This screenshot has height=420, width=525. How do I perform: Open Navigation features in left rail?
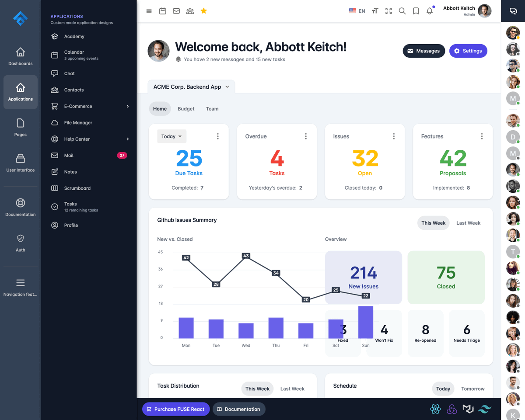[x=21, y=287]
